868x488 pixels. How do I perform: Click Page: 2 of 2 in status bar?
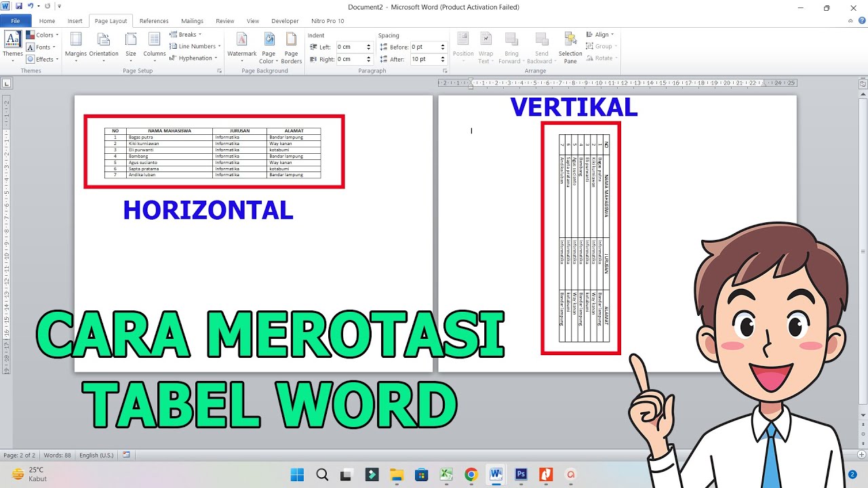[19, 455]
